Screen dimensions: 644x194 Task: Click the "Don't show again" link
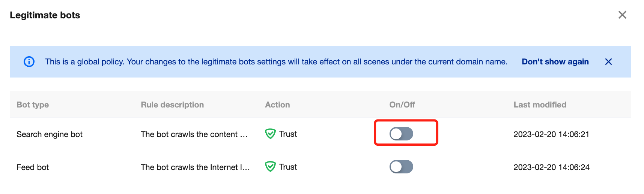point(555,62)
